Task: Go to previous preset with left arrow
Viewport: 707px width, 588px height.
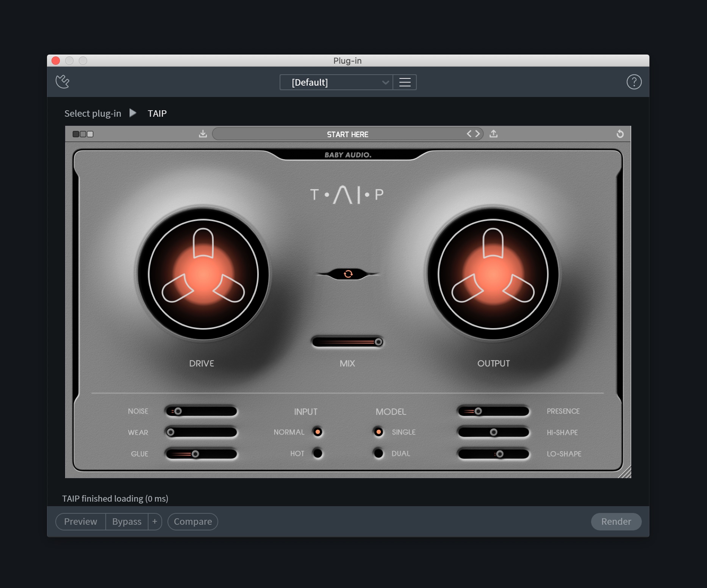Action: [469, 134]
